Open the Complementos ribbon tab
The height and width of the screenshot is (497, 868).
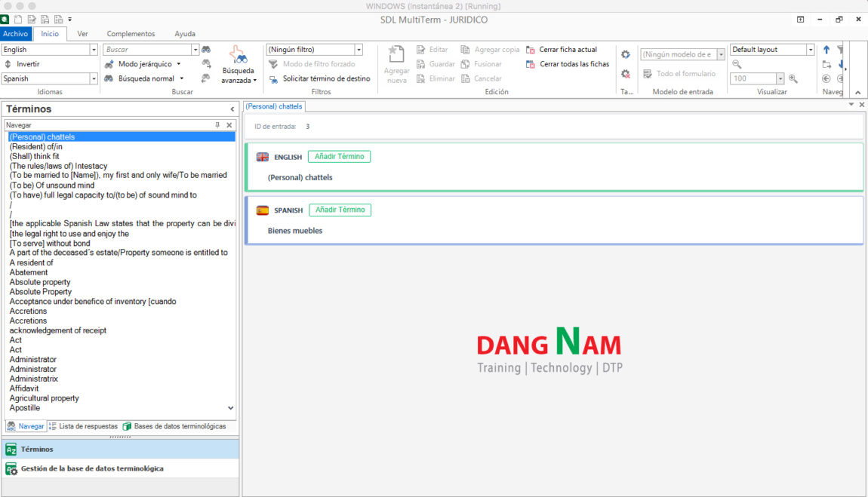[x=131, y=34]
